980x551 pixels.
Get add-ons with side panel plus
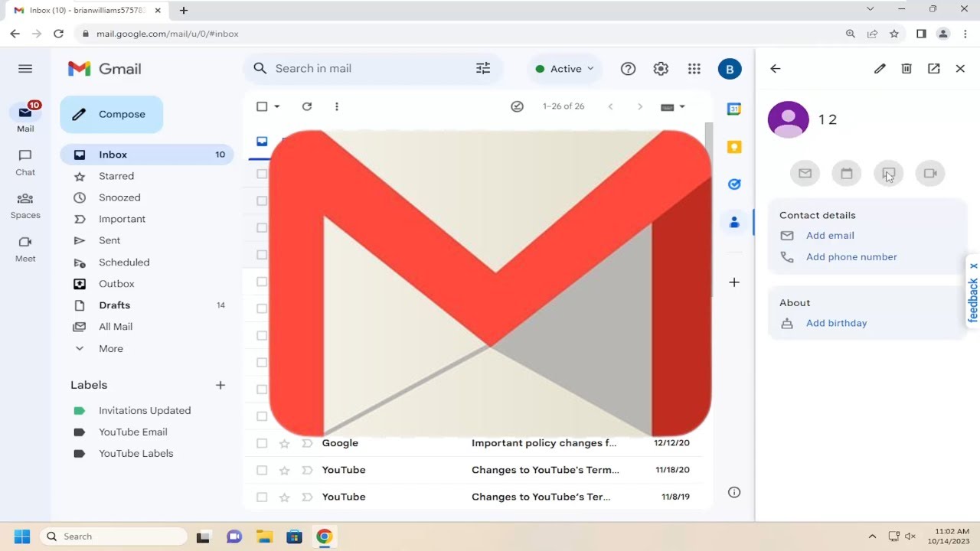pyautogui.click(x=734, y=282)
